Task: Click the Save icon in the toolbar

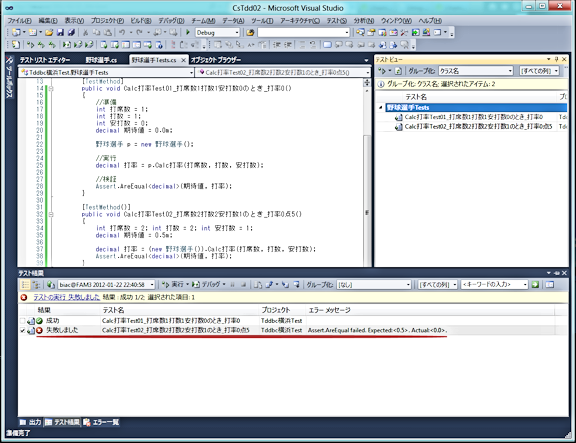Action: (x=60, y=32)
